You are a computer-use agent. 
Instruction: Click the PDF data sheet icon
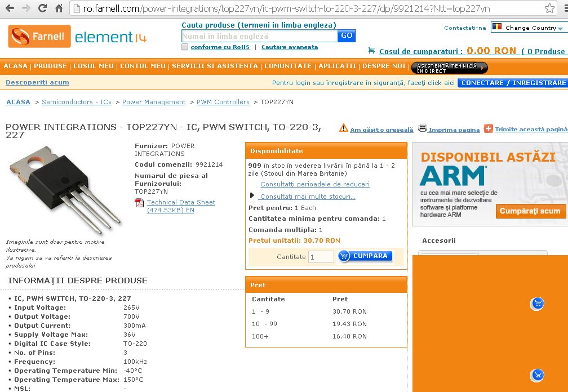click(x=139, y=203)
